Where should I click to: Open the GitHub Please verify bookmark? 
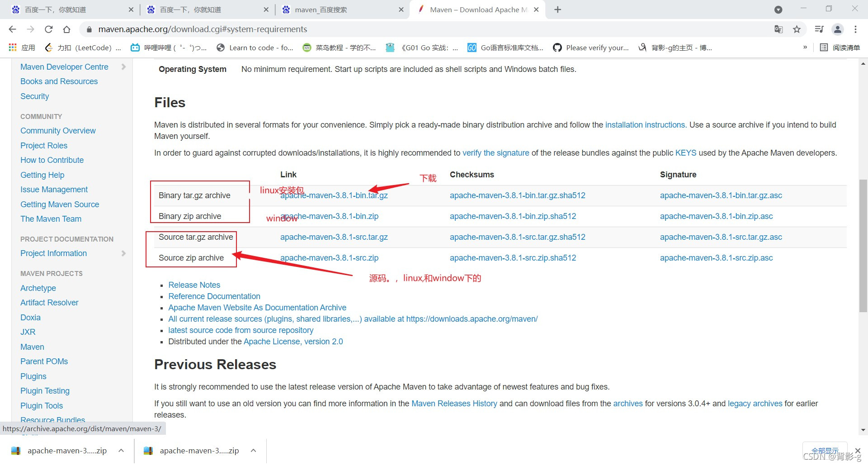point(591,48)
